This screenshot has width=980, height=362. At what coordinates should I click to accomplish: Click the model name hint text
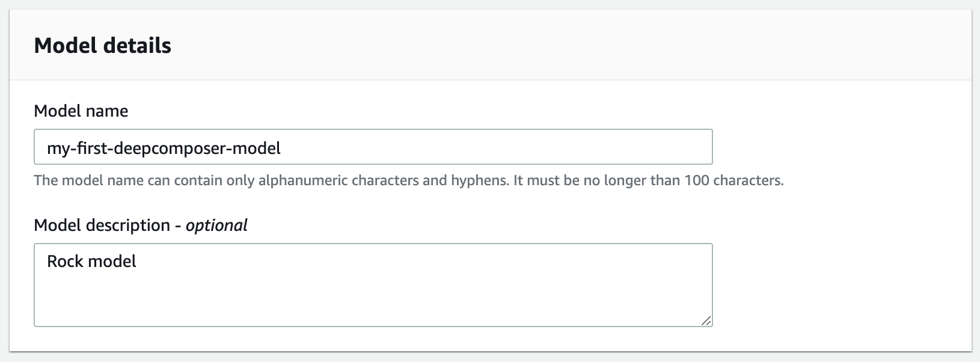(409, 180)
